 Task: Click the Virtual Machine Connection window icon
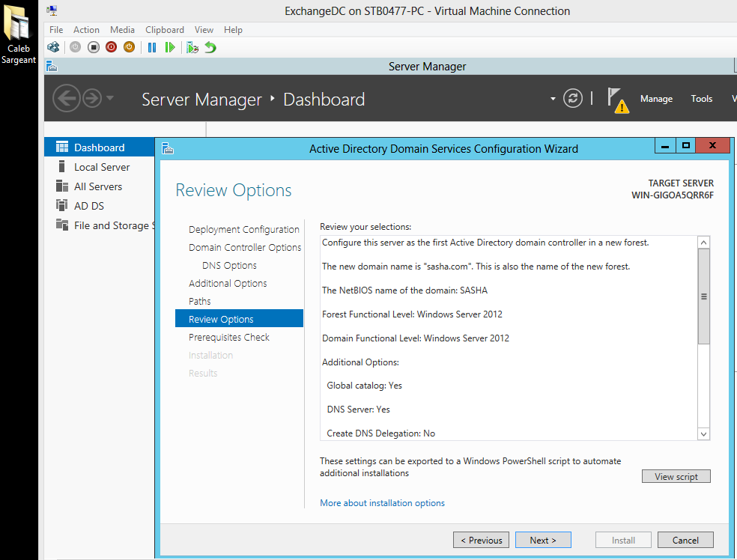(x=52, y=10)
